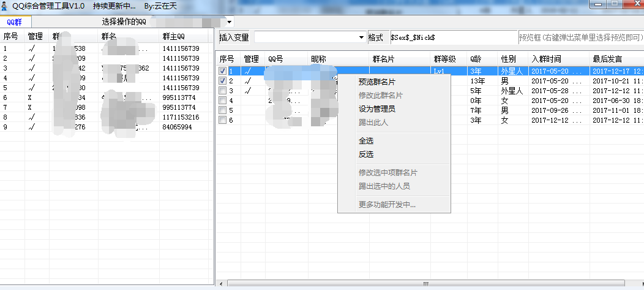Click the 预览框 preview text box
Image resolution: width=644 pixels, height=290 pixels.
coord(581,37)
